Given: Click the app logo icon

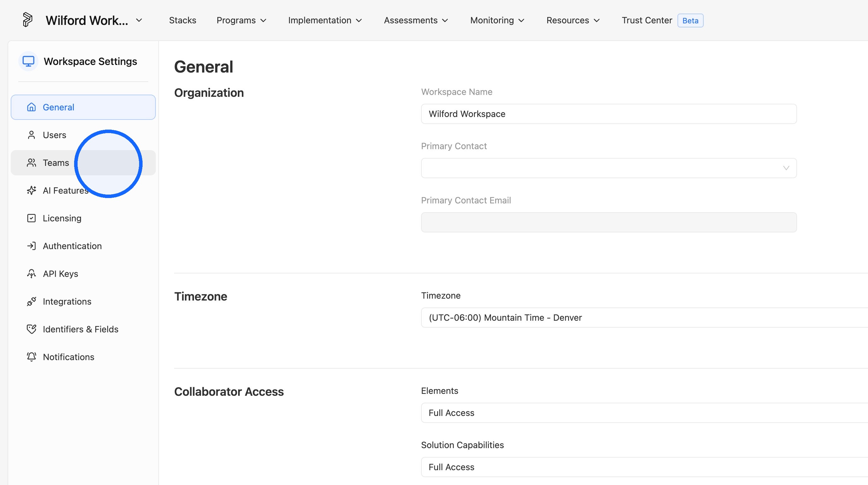Looking at the screenshot, I should click(x=27, y=20).
